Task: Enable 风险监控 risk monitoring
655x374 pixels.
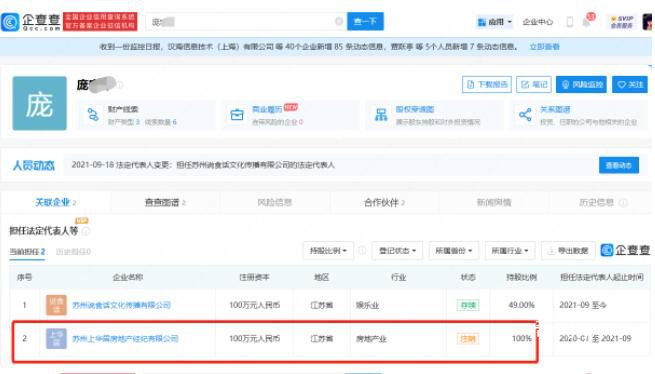Action: point(581,84)
